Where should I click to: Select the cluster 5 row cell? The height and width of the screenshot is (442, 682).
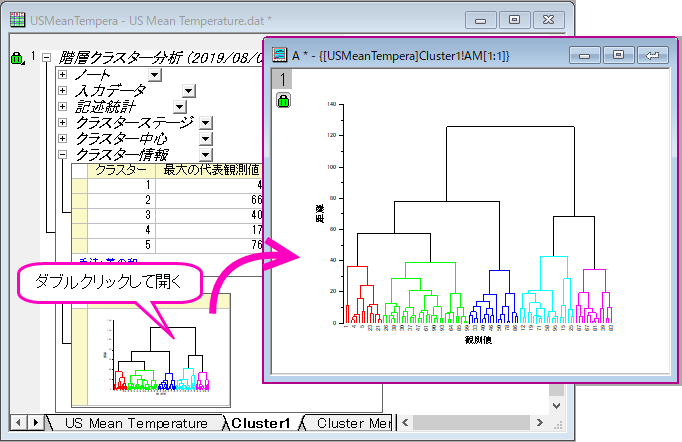click(x=121, y=245)
